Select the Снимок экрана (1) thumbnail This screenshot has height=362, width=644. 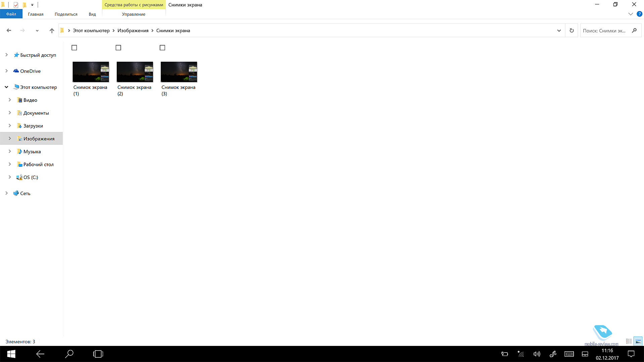[x=91, y=72]
